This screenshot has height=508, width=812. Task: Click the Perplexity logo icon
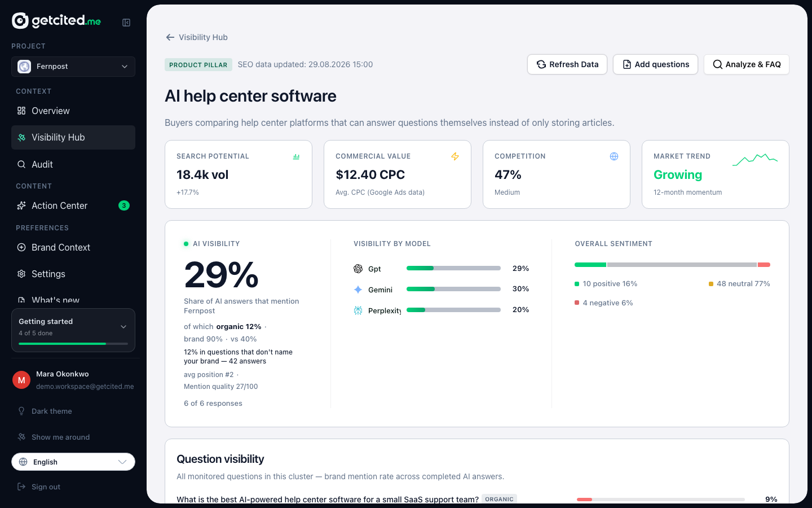coord(358,310)
